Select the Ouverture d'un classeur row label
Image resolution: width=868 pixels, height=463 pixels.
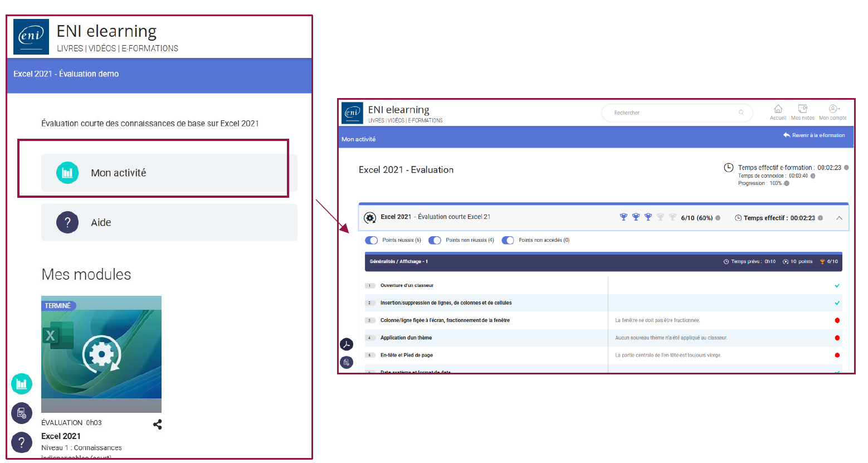[407, 286]
